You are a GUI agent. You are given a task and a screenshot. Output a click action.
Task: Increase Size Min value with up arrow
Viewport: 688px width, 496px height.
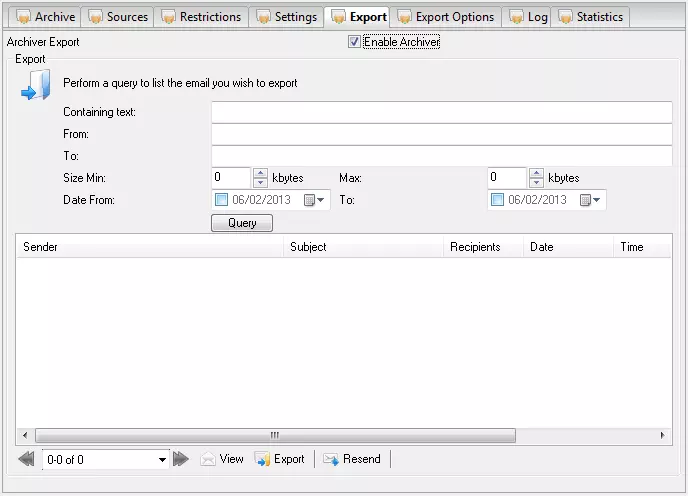point(260,173)
